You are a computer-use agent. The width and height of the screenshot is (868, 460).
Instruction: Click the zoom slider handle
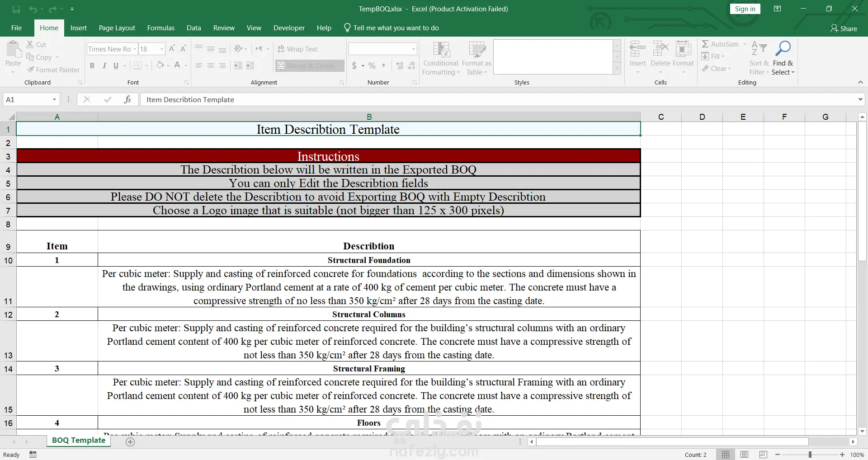click(810, 455)
